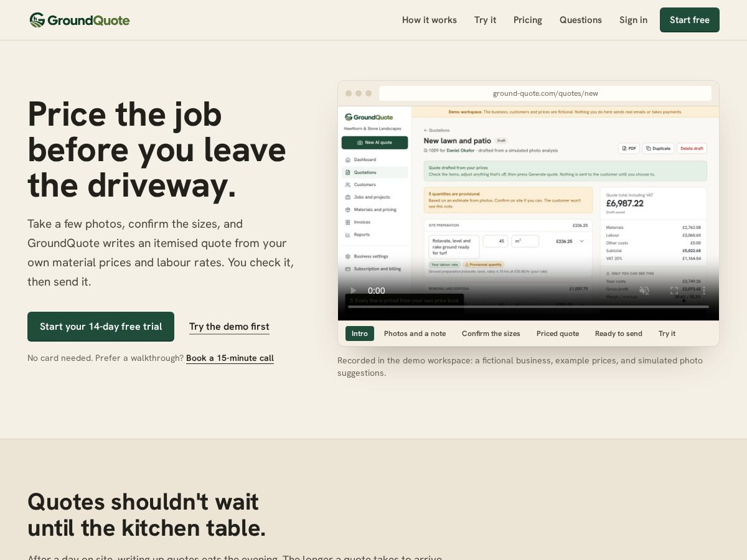Image resolution: width=747 pixels, height=560 pixels.
Task: Unmute the demo video sound
Action: [x=644, y=291]
